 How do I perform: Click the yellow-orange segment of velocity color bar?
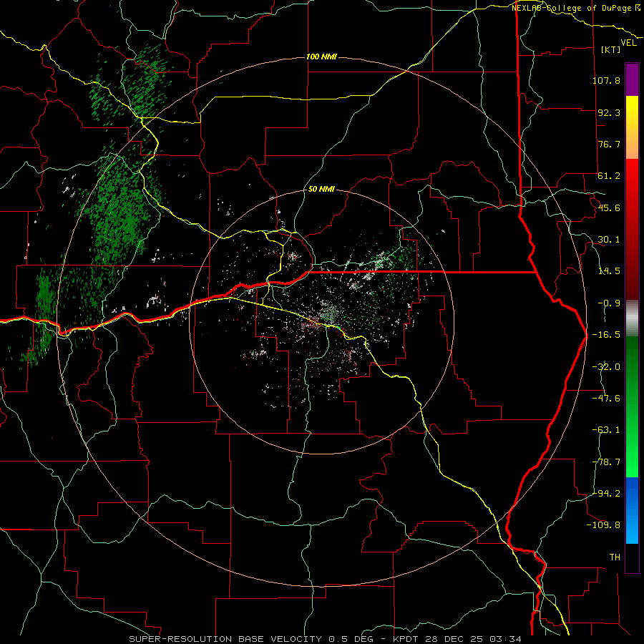[x=632, y=127]
